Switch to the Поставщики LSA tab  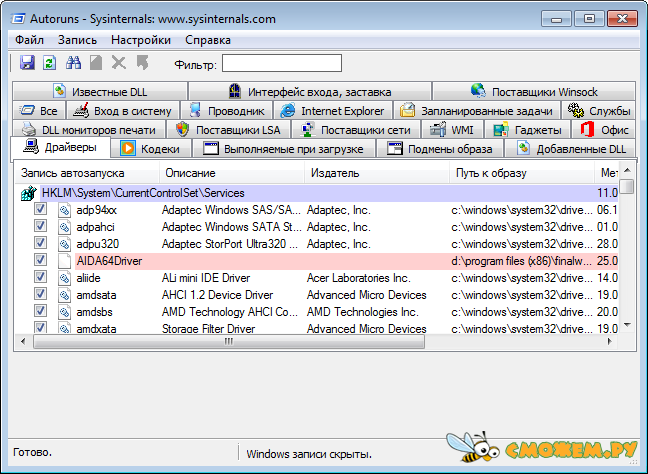(x=229, y=130)
